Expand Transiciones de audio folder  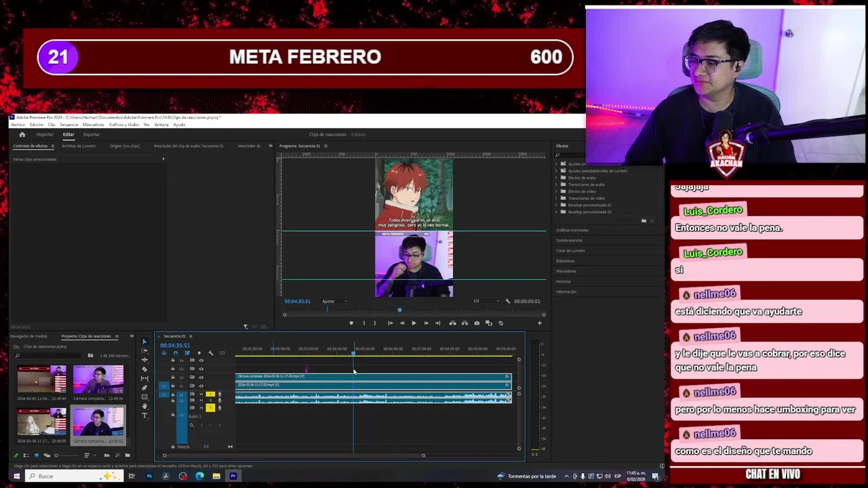pos(557,184)
